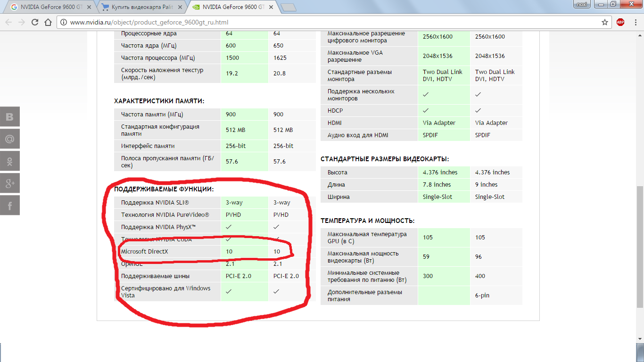Close the 'Купить видеокарта Palit' tab
Image resolution: width=644 pixels, height=362 pixels.
[x=179, y=7]
